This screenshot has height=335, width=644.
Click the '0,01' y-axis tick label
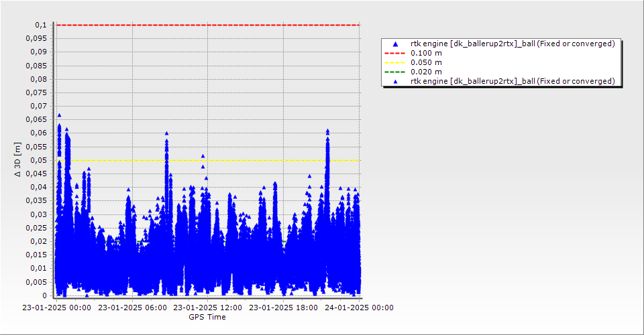click(39, 269)
